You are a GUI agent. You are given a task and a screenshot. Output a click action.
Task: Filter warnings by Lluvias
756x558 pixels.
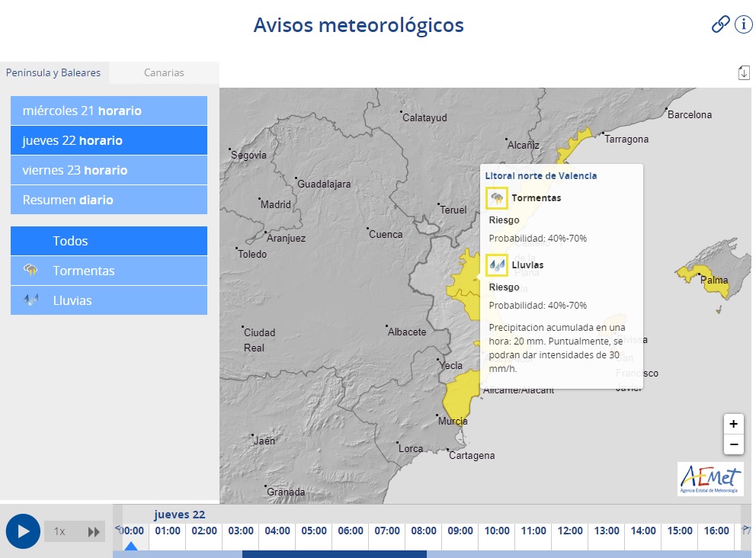point(109,300)
